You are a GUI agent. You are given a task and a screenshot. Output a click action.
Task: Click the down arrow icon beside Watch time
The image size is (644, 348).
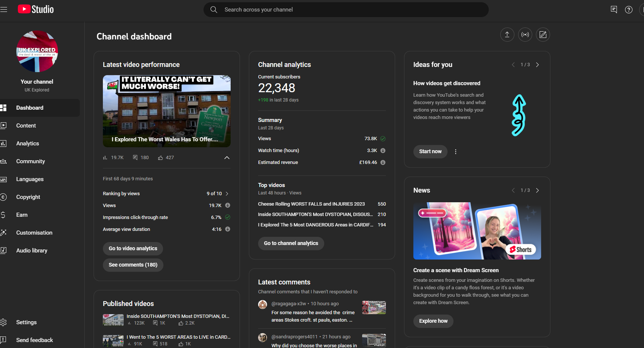coord(383,151)
